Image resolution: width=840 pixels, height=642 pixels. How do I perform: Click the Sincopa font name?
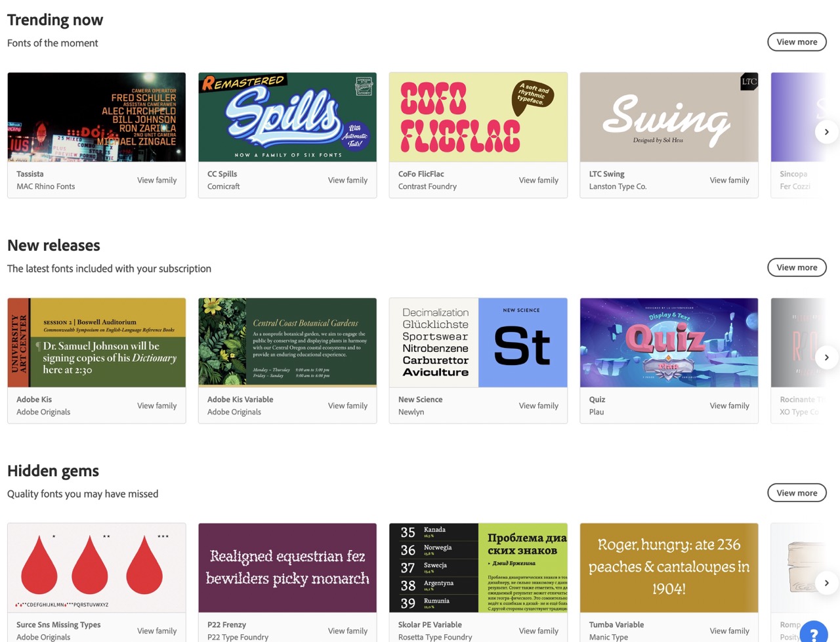pyautogui.click(x=794, y=174)
